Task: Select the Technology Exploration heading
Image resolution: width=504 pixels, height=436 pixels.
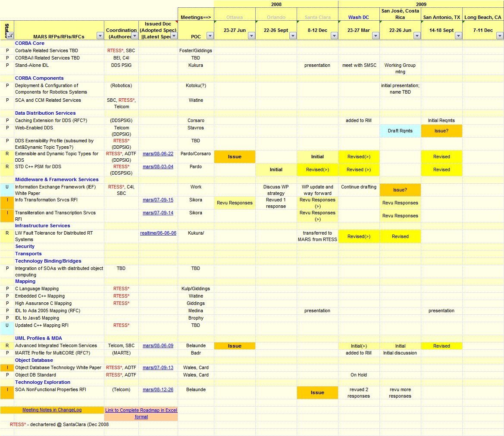Action: click(43, 382)
